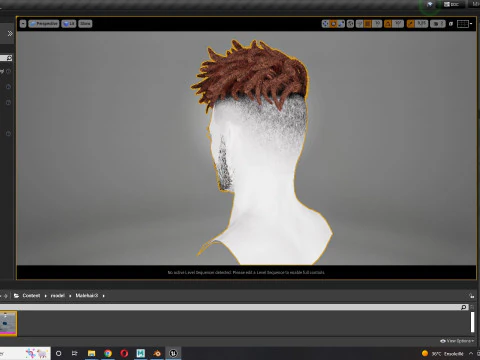Screen dimensions: 480x360
Task: Click the Show button in viewport
Action: click(85, 24)
